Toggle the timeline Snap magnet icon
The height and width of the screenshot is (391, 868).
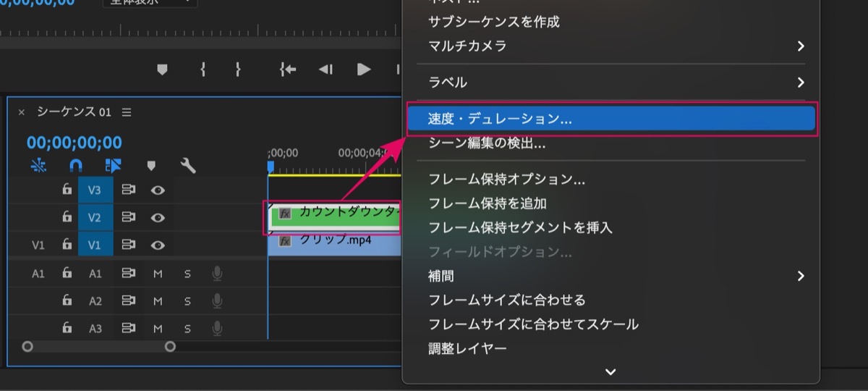[x=76, y=166]
